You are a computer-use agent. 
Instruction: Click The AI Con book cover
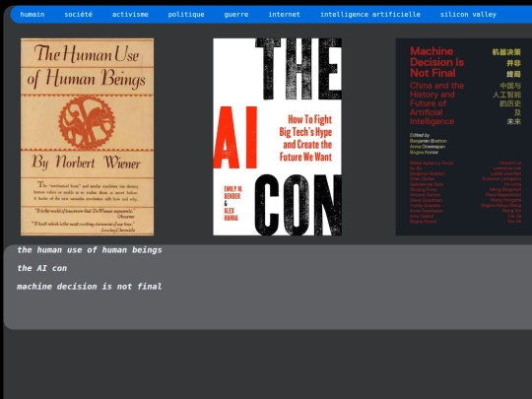click(277, 137)
